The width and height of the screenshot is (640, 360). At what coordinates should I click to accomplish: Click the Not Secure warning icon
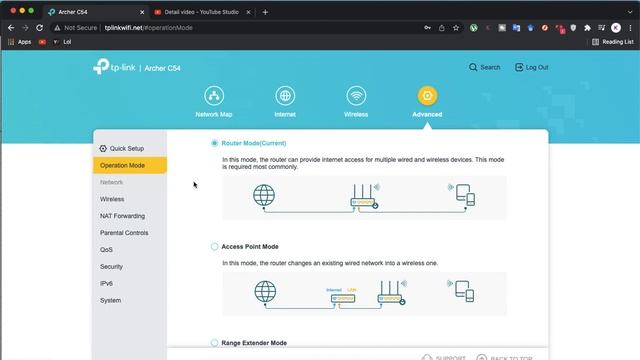coord(57,28)
